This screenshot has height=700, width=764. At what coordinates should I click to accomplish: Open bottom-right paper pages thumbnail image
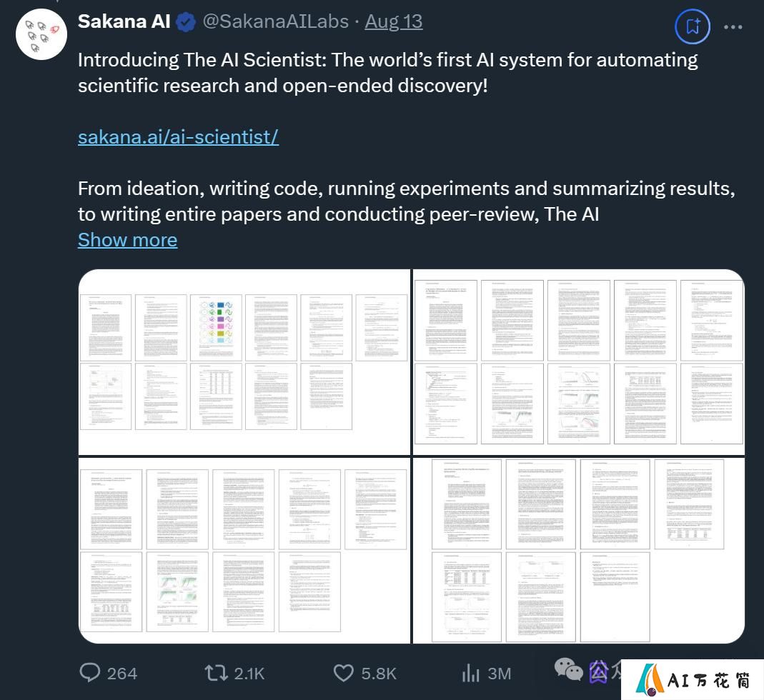click(x=579, y=551)
